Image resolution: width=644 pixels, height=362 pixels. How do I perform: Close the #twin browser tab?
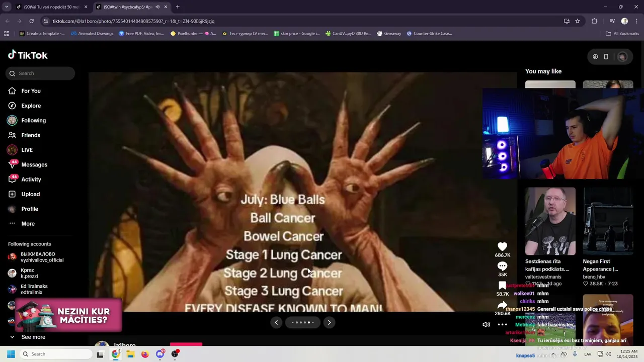pyautogui.click(x=166, y=7)
